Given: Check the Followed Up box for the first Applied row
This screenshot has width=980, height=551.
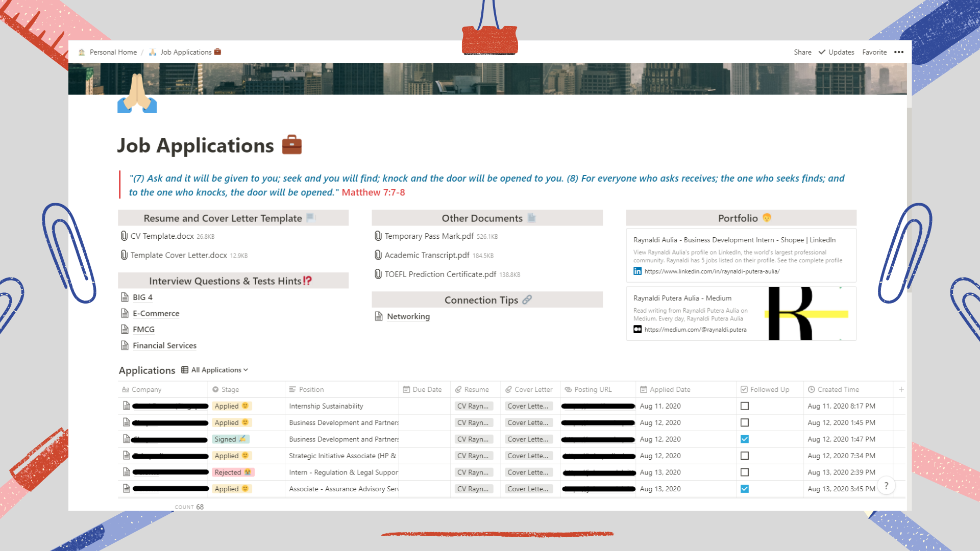Looking at the screenshot, I should point(744,406).
